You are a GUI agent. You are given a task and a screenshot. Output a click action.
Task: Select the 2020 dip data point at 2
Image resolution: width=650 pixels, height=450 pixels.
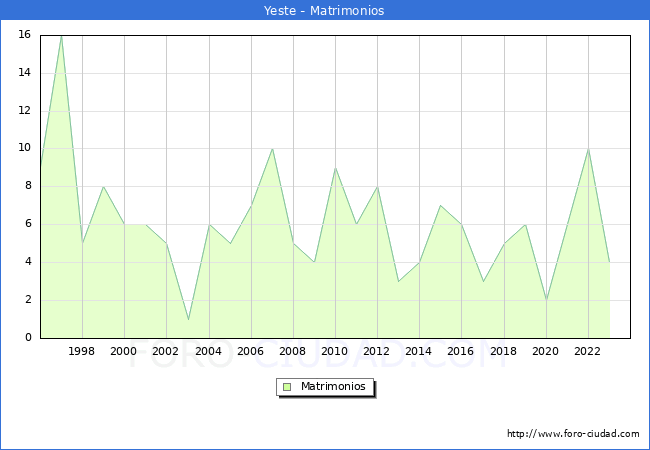[x=546, y=300]
